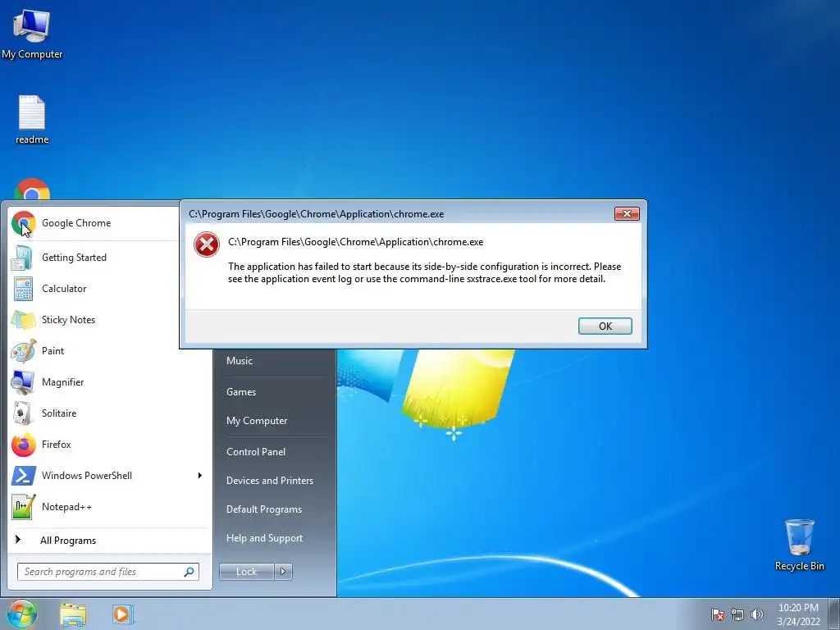Screen dimensions: 840x630
Task: Open Default Programs
Action: tap(264, 510)
